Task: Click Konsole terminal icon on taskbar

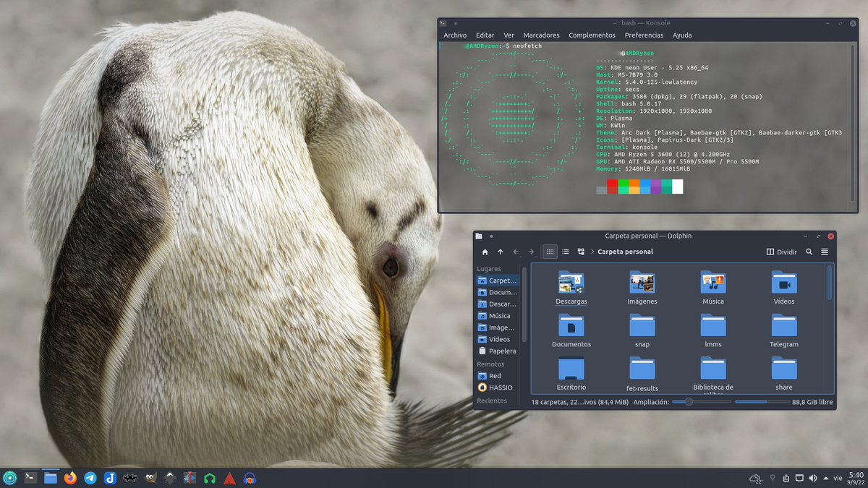Action: click(x=30, y=477)
